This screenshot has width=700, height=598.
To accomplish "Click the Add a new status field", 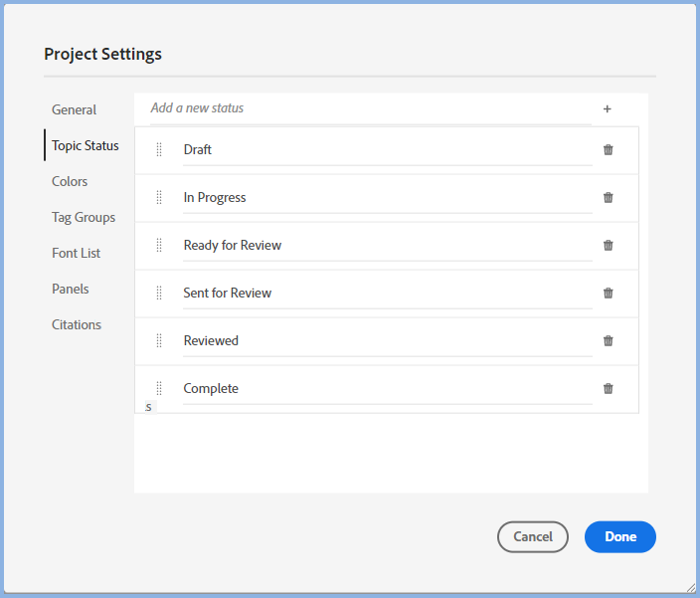I will (368, 108).
